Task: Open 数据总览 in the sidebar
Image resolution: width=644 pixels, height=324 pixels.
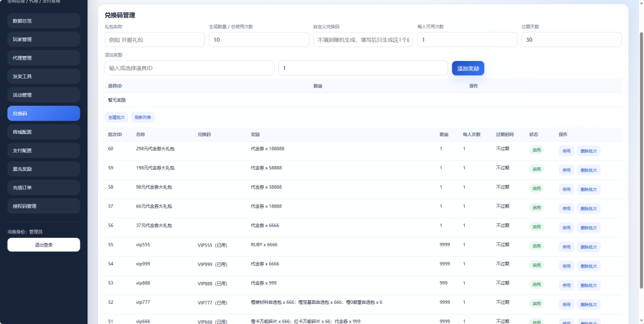Action: [43, 21]
